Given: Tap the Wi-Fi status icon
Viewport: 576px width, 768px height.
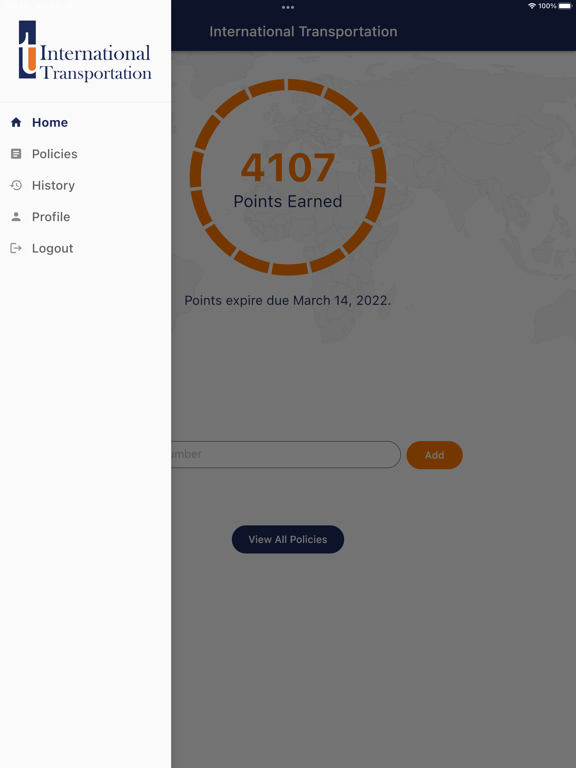Looking at the screenshot, I should (x=532, y=6).
